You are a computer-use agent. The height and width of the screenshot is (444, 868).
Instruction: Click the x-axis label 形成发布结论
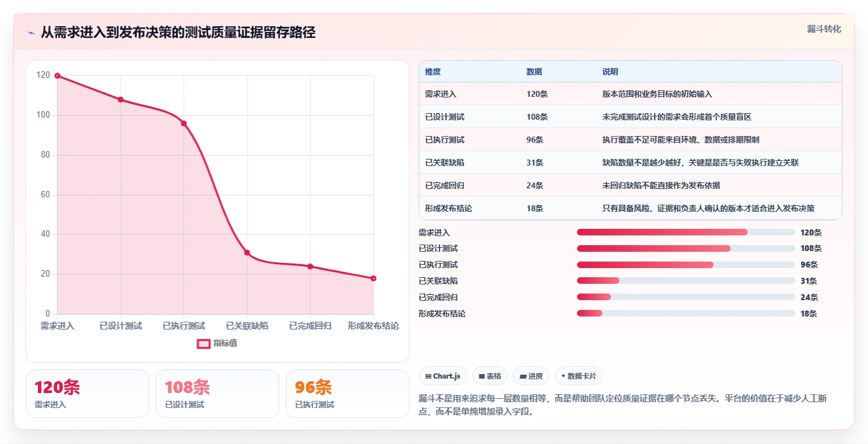(x=373, y=326)
